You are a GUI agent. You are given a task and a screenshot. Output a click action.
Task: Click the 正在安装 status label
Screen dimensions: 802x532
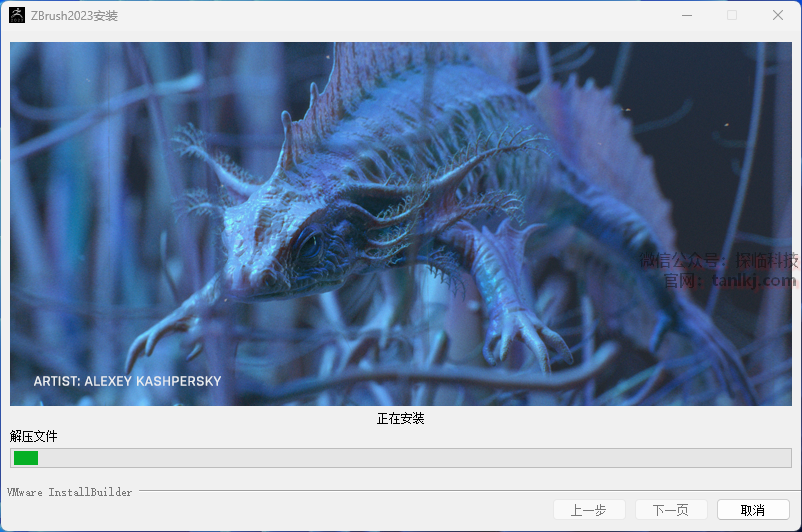point(400,418)
